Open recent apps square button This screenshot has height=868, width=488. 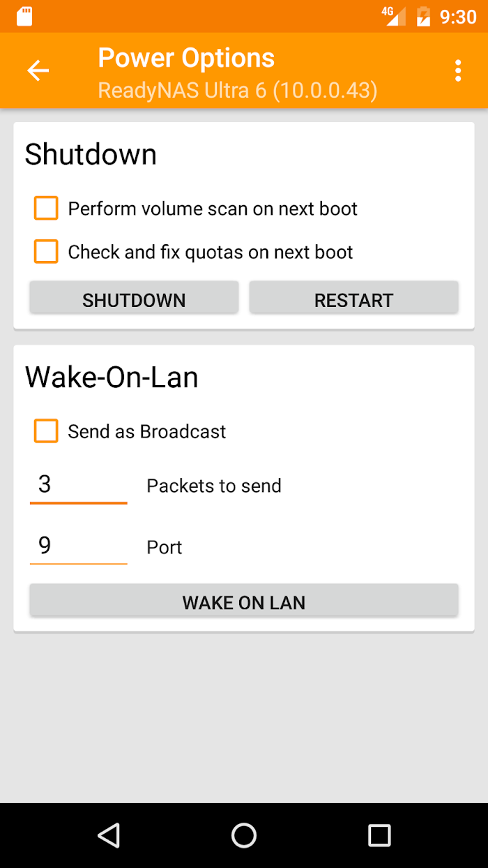click(x=379, y=835)
